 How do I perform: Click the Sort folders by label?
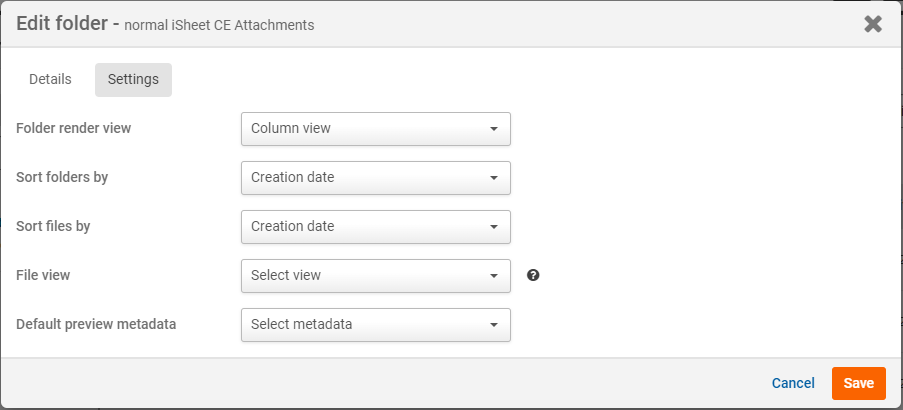click(62, 178)
